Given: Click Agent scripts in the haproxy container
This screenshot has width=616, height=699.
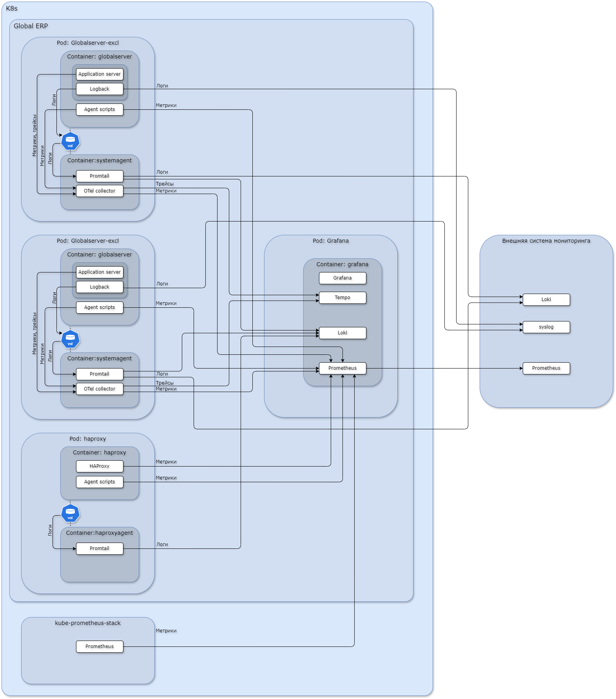Looking at the screenshot, I should [100, 482].
